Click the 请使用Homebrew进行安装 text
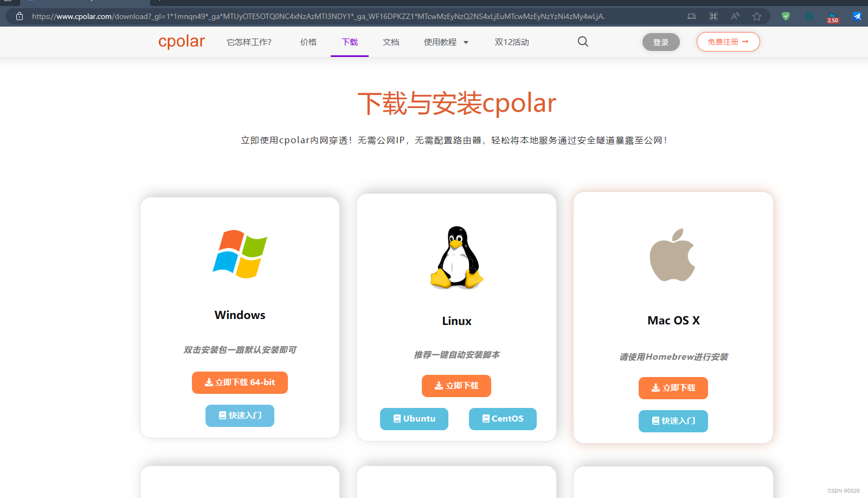The width and height of the screenshot is (868, 498). (673, 357)
